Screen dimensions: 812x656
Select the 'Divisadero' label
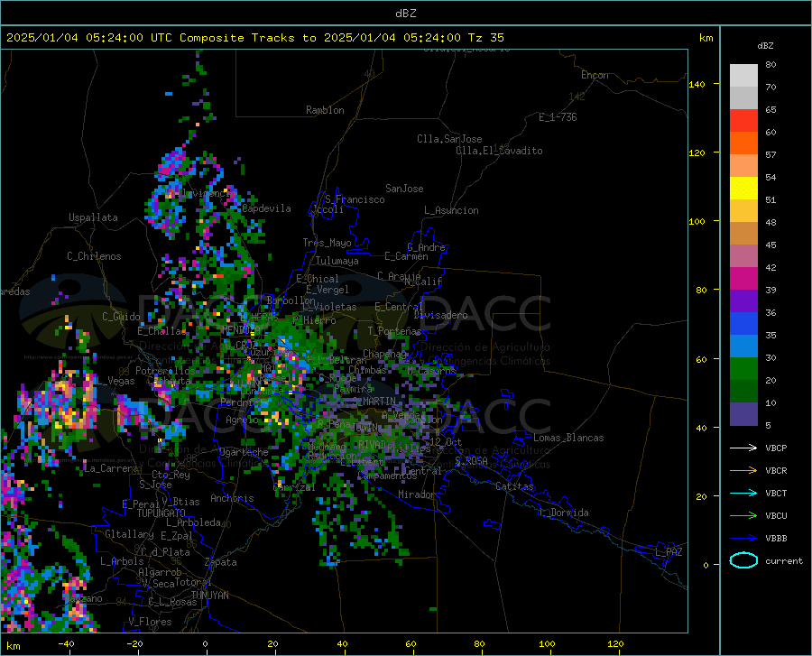[x=440, y=315]
